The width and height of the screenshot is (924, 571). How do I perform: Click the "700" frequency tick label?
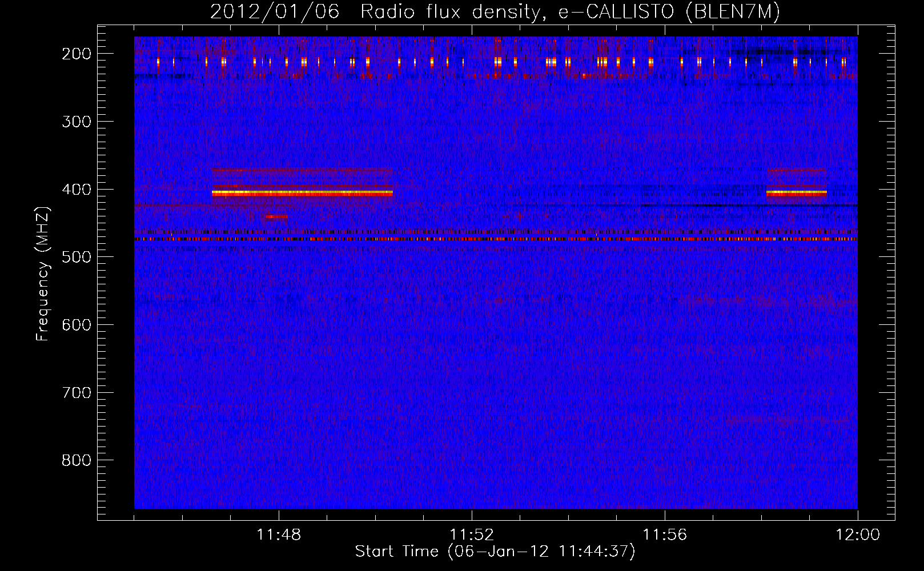[x=77, y=393]
